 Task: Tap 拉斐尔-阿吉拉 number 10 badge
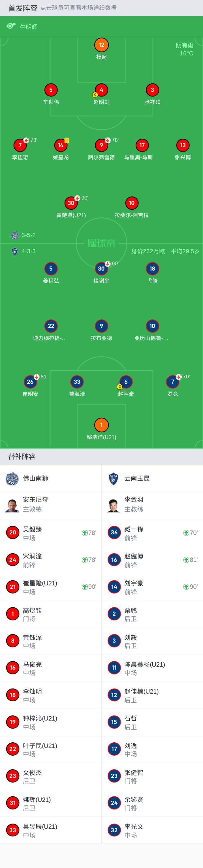tap(132, 203)
